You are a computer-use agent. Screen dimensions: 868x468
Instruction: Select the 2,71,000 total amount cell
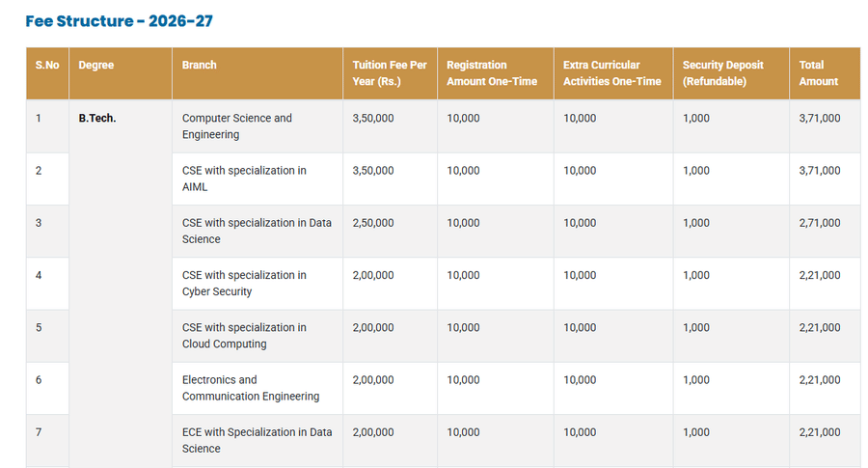pos(820,223)
